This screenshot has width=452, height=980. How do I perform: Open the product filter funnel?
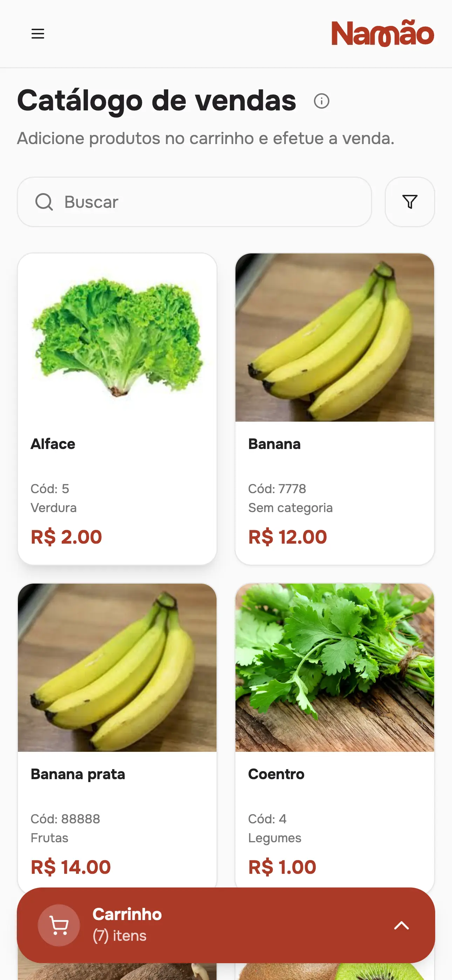coord(410,202)
